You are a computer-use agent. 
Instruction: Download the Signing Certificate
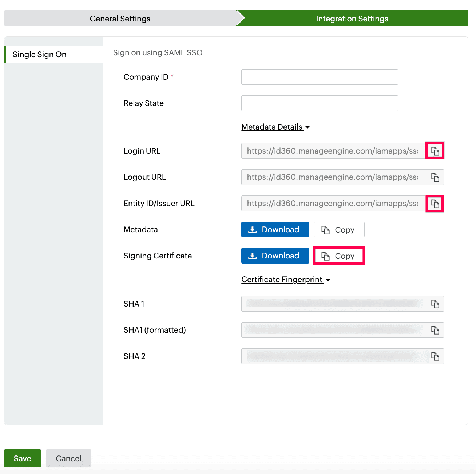[275, 256]
